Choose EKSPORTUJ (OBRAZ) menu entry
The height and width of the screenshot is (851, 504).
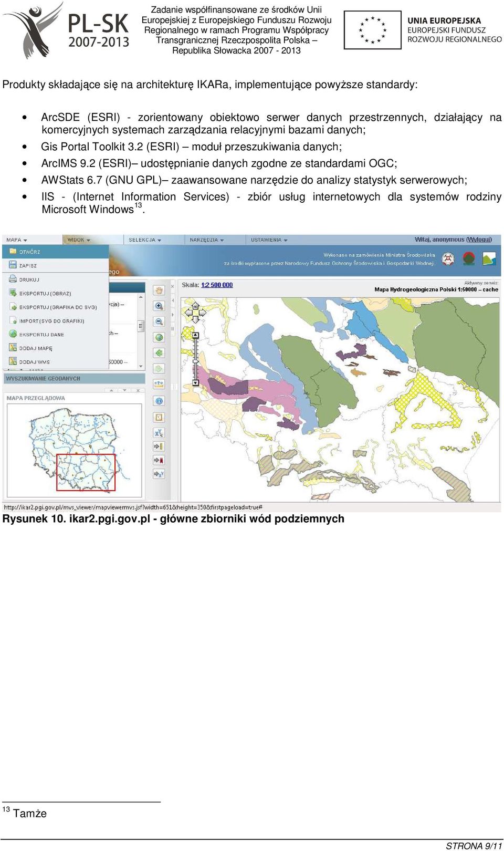pyautogui.click(x=55, y=293)
